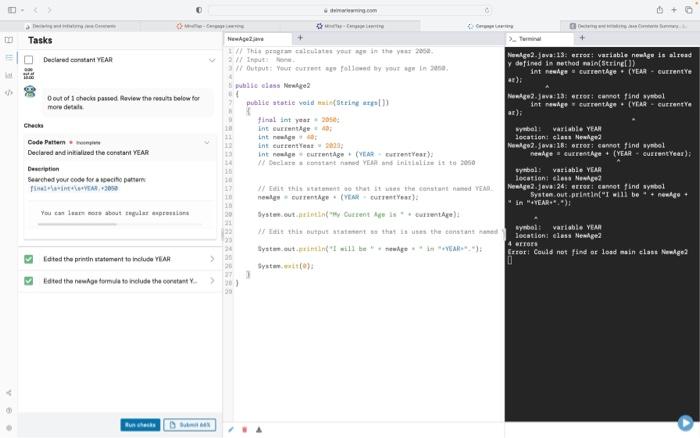Add a new terminal tab with plus

click(582, 38)
